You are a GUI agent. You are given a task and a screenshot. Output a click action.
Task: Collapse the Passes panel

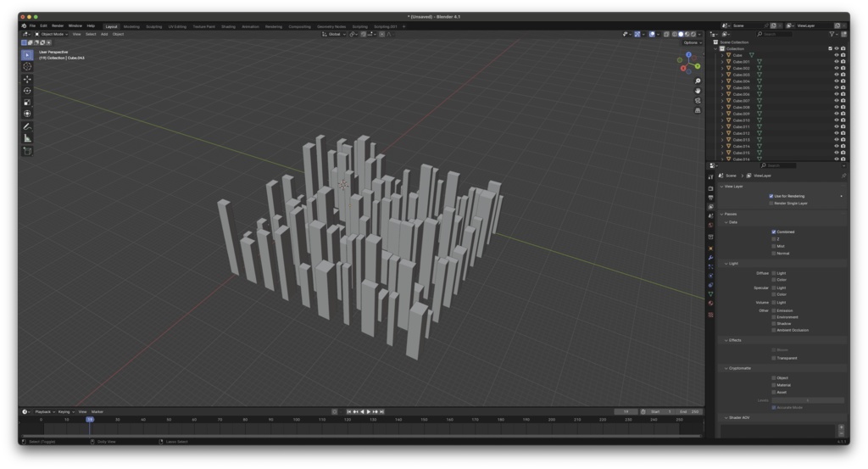722,215
